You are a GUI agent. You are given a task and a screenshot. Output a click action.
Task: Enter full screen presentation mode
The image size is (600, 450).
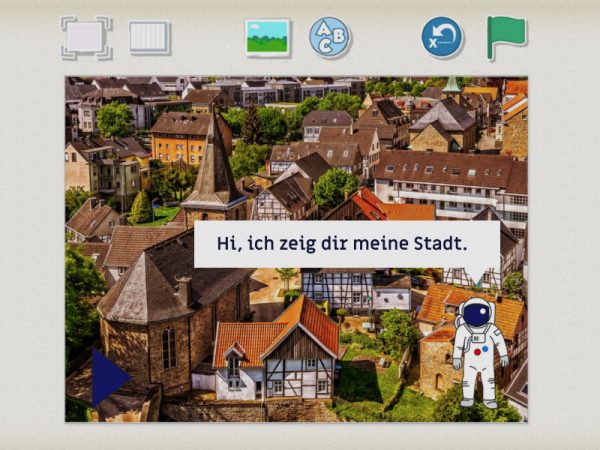click(86, 38)
